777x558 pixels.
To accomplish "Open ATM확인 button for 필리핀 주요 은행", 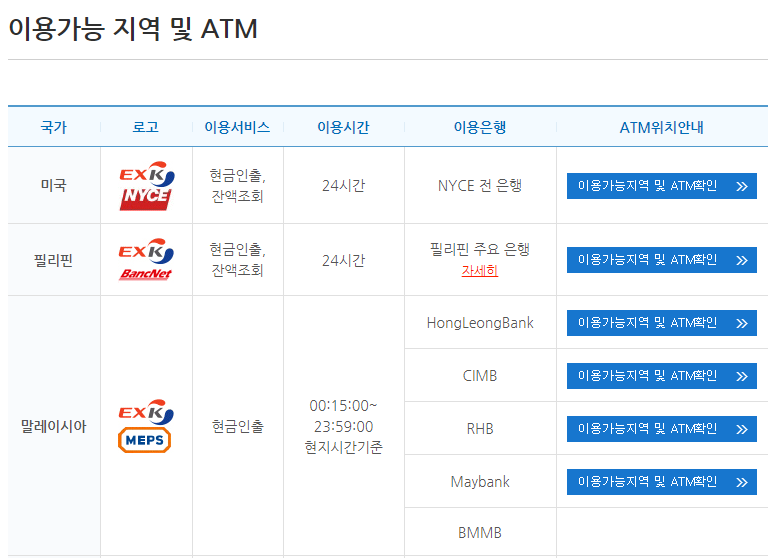I will tap(662, 260).
